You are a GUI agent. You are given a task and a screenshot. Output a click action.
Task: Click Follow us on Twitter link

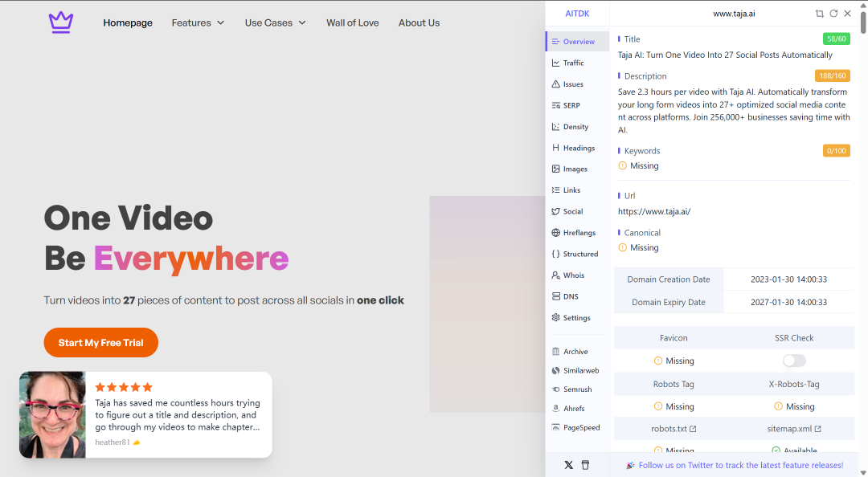[741, 466]
